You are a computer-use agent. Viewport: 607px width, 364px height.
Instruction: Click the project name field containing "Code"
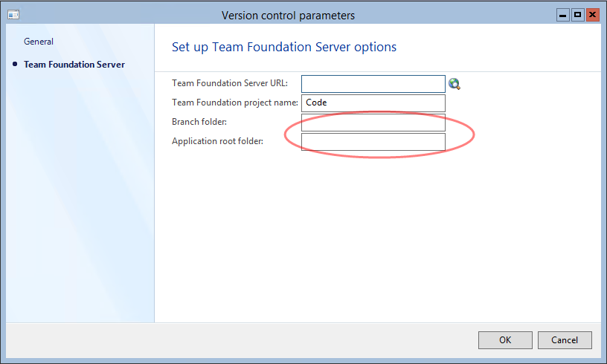tap(373, 103)
